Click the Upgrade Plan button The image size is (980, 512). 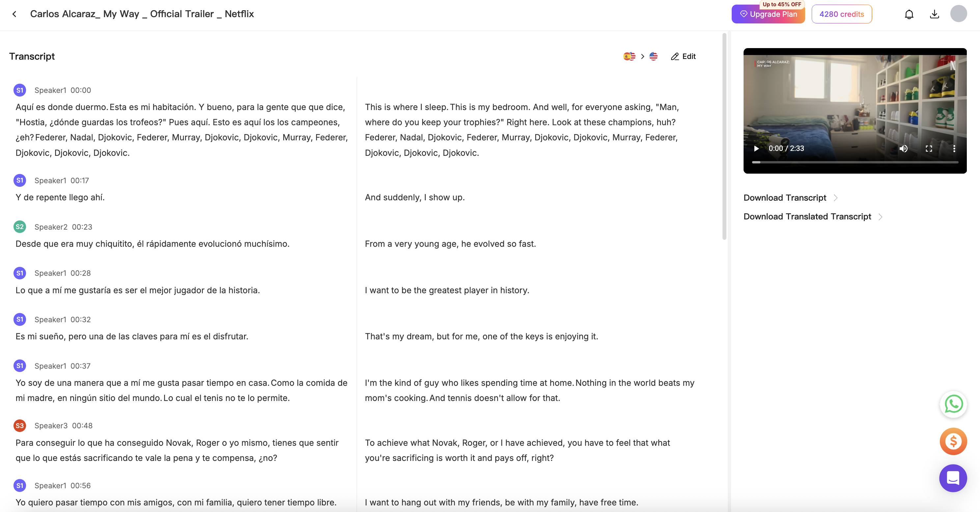(x=768, y=14)
